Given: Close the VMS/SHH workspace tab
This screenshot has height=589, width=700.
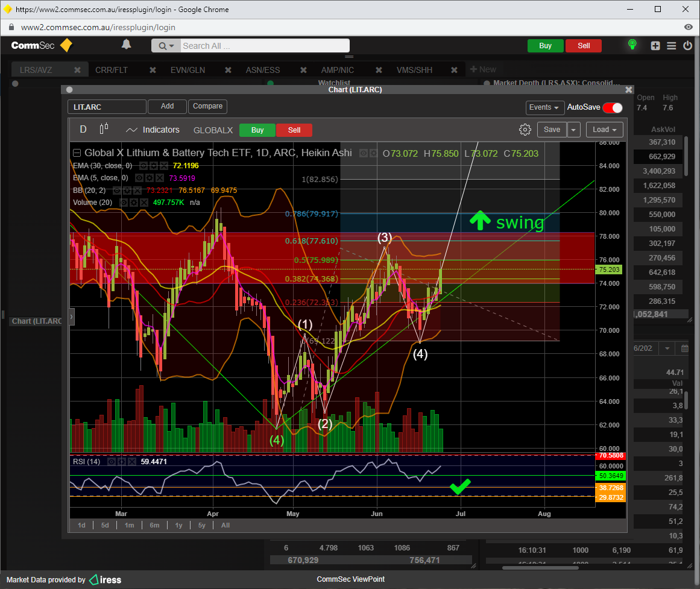Looking at the screenshot, I should click(455, 70).
